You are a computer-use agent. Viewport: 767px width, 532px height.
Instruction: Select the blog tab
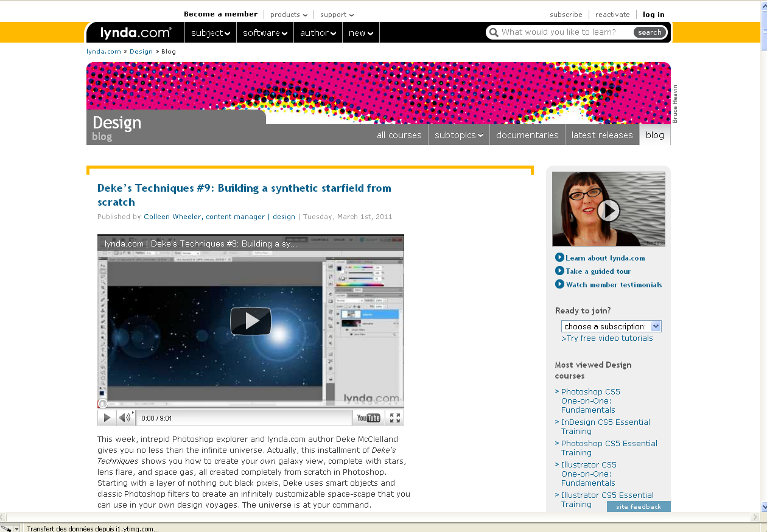click(x=655, y=135)
